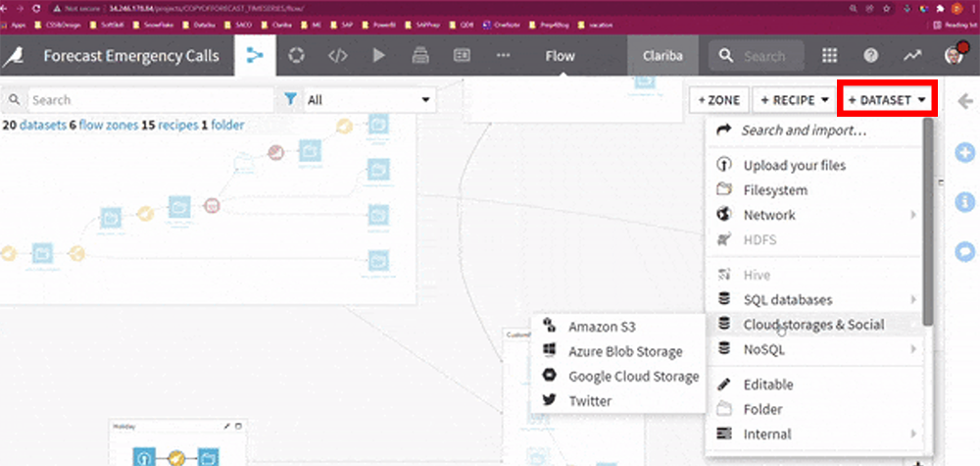
Task: Click the blue plus circle in right sidebar
Action: point(965,152)
